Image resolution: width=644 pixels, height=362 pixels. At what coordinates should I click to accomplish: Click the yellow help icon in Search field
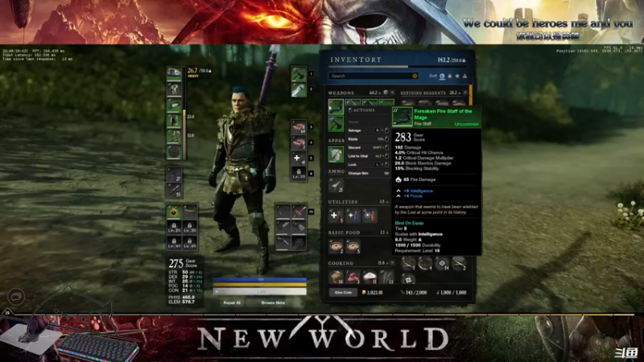415,76
